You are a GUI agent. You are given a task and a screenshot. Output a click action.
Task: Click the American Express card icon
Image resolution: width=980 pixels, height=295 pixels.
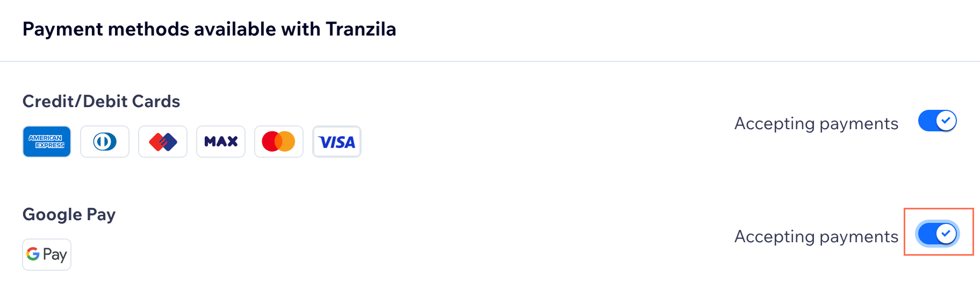pos(47,142)
